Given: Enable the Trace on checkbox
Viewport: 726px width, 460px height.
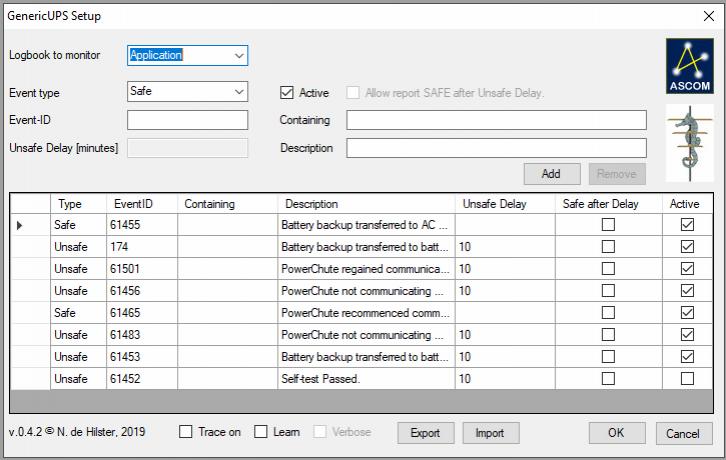Looking at the screenshot, I should pyautogui.click(x=186, y=432).
